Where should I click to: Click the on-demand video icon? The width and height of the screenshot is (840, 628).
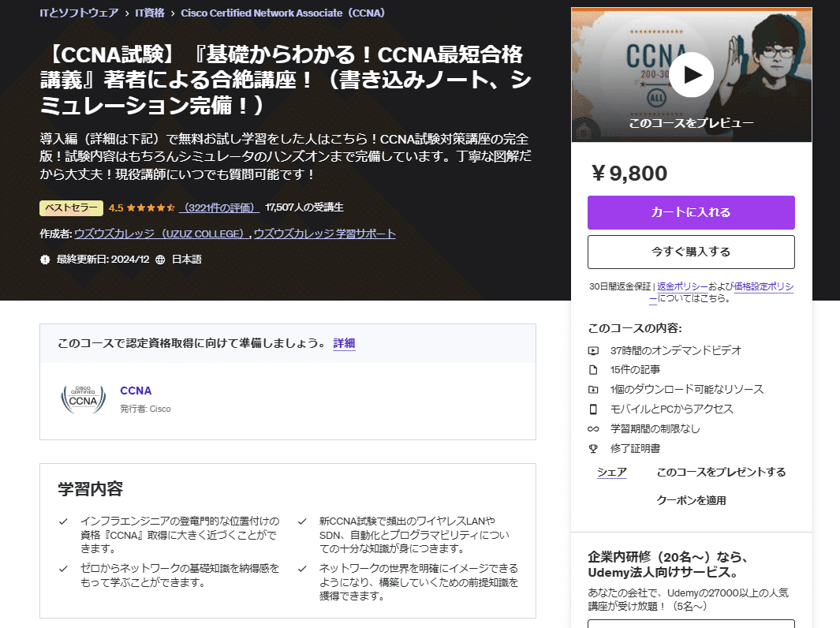tap(593, 351)
